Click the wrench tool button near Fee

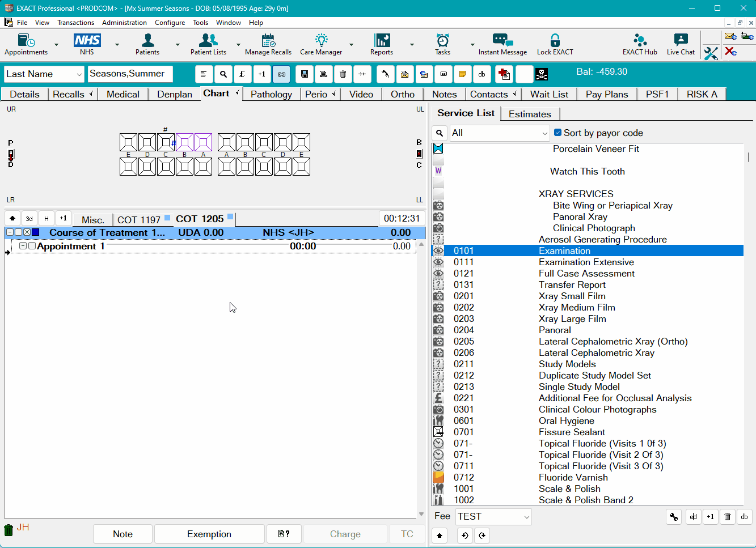click(674, 517)
